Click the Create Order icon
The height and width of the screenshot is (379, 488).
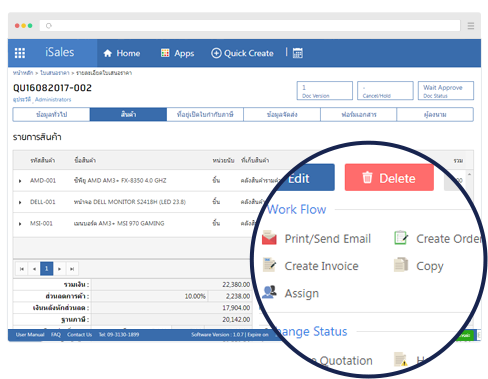tap(401, 238)
